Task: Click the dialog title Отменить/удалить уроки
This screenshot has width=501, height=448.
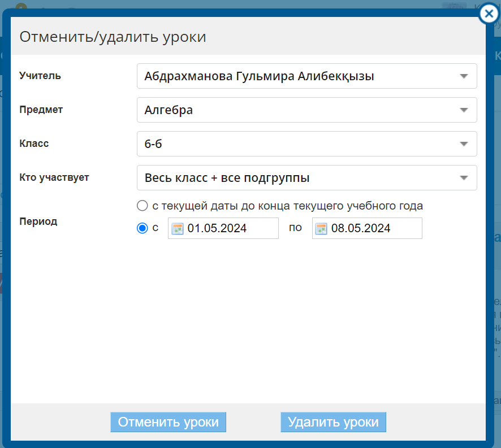Action: click(113, 37)
